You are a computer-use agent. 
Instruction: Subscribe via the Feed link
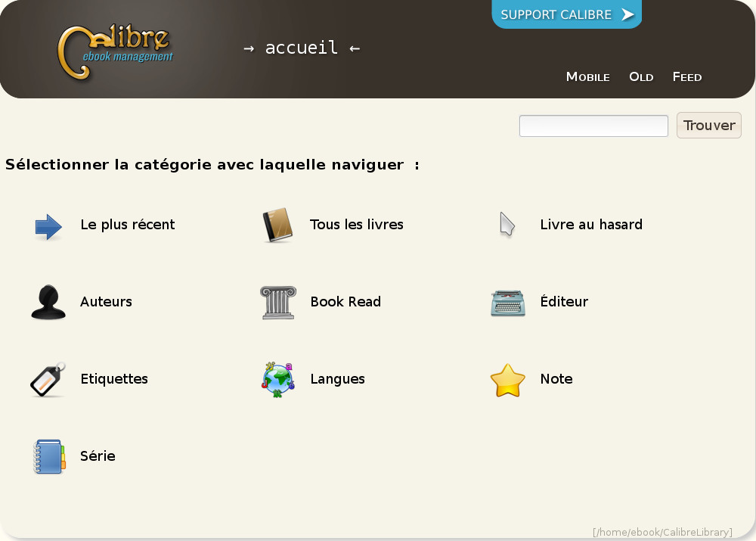pyautogui.click(x=686, y=76)
